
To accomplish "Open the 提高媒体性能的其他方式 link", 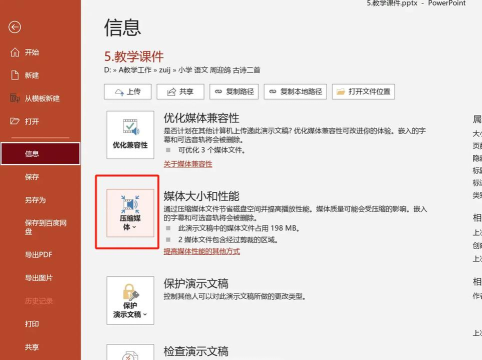I will coord(202,251).
